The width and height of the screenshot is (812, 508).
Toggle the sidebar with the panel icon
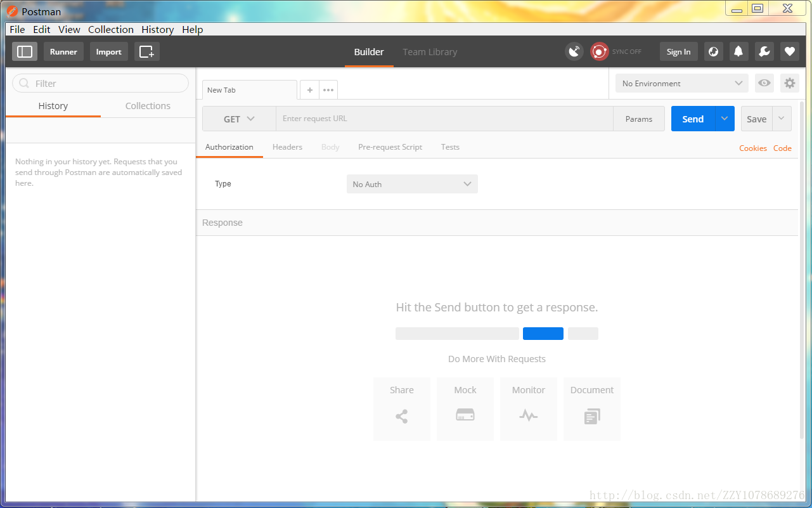click(25, 52)
